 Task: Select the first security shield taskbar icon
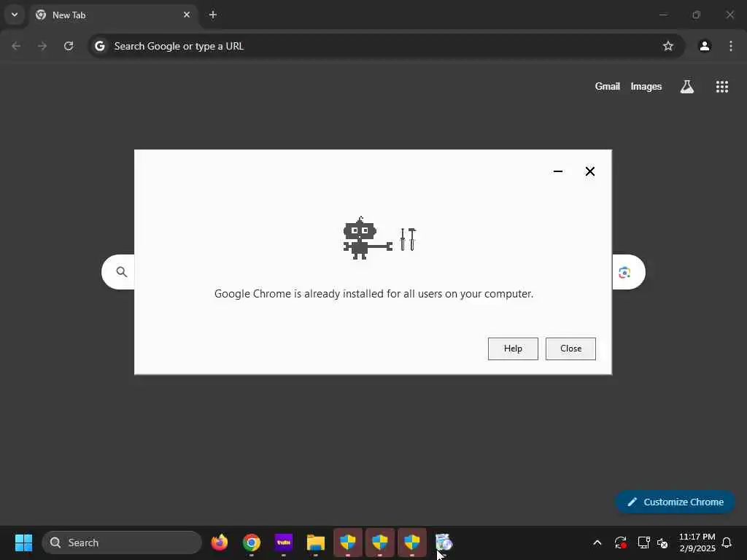tap(348, 542)
